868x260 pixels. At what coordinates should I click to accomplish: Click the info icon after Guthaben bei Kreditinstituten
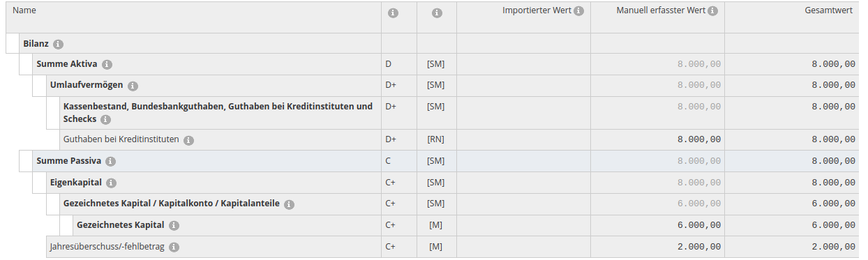188,139
